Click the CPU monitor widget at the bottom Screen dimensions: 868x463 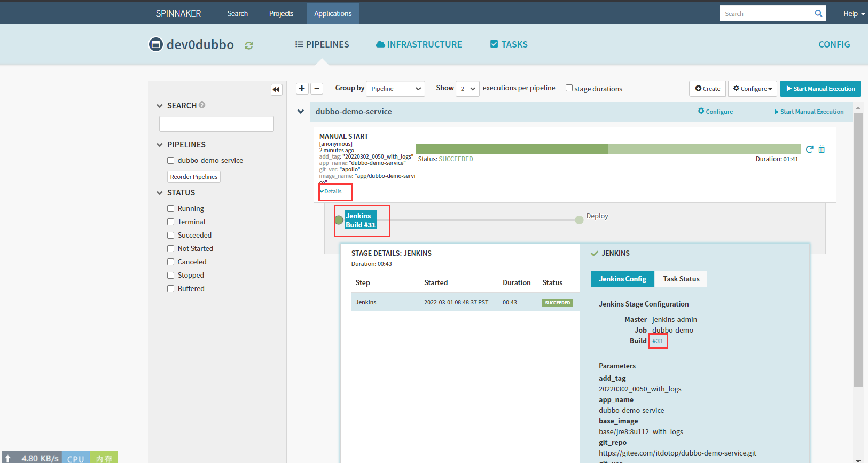pos(75,458)
